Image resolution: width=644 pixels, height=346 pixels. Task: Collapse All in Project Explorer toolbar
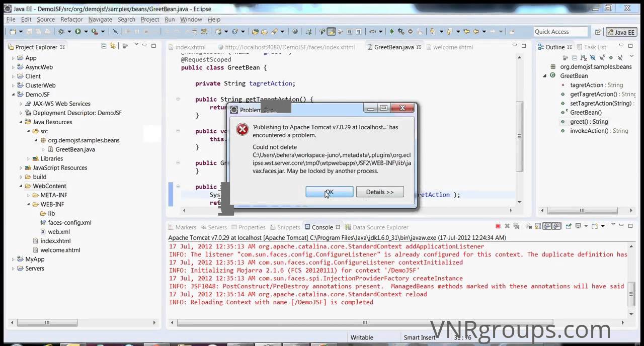click(103, 46)
